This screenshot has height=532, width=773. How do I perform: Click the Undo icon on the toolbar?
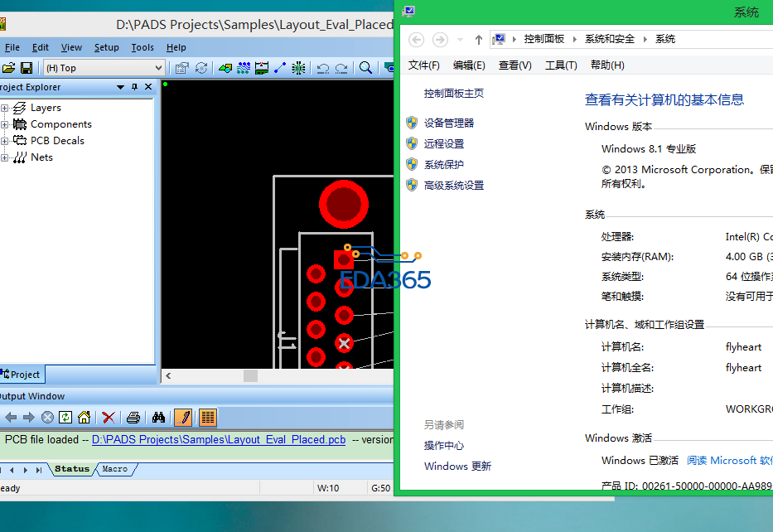(324, 67)
